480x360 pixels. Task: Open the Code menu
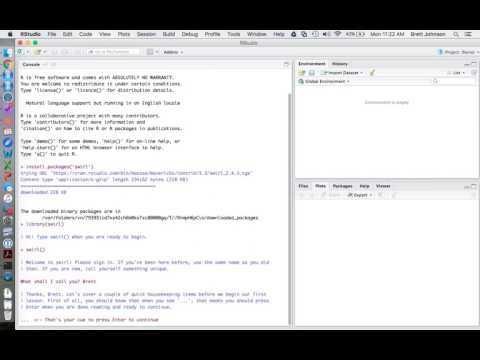click(85, 34)
